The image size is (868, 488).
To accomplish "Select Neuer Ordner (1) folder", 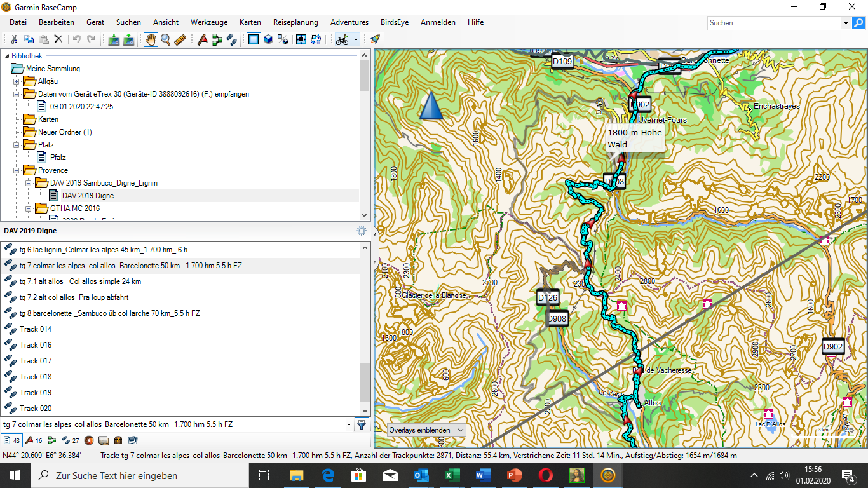I will tap(65, 132).
